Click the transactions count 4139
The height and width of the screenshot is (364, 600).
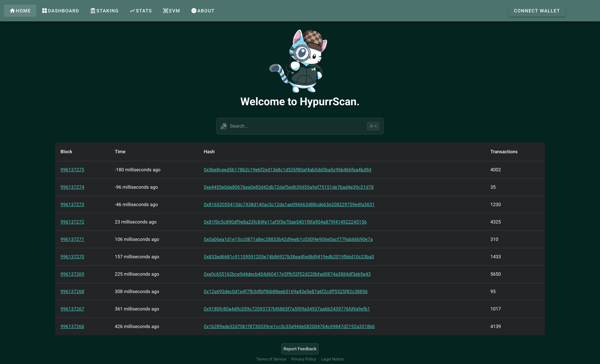tap(496, 326)
